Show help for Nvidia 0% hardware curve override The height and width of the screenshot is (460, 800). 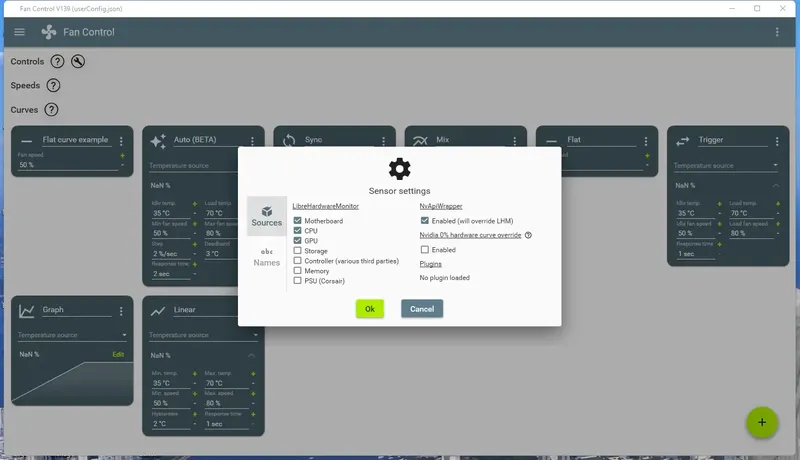528,235
